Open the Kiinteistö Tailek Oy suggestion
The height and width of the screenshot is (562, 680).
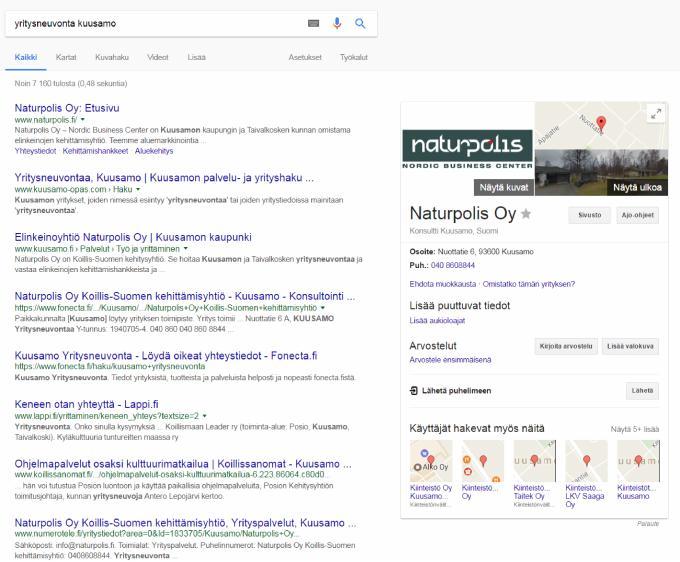[534, 474]
